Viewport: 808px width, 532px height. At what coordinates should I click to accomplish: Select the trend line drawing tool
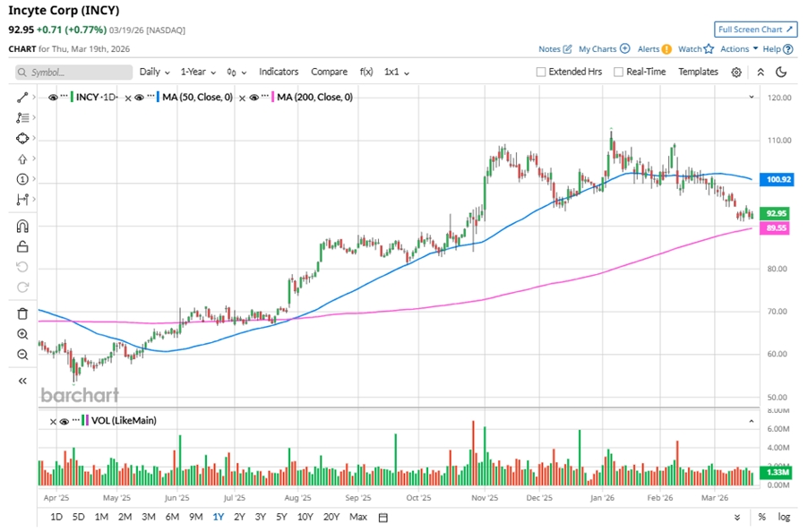click(x=22, y=97)
